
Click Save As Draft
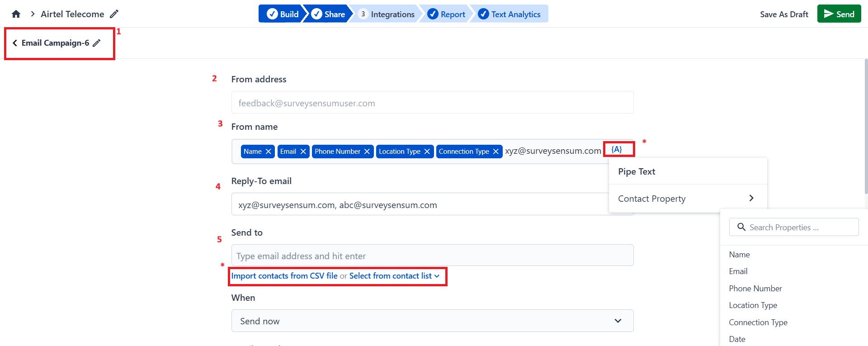coord(784,14)
